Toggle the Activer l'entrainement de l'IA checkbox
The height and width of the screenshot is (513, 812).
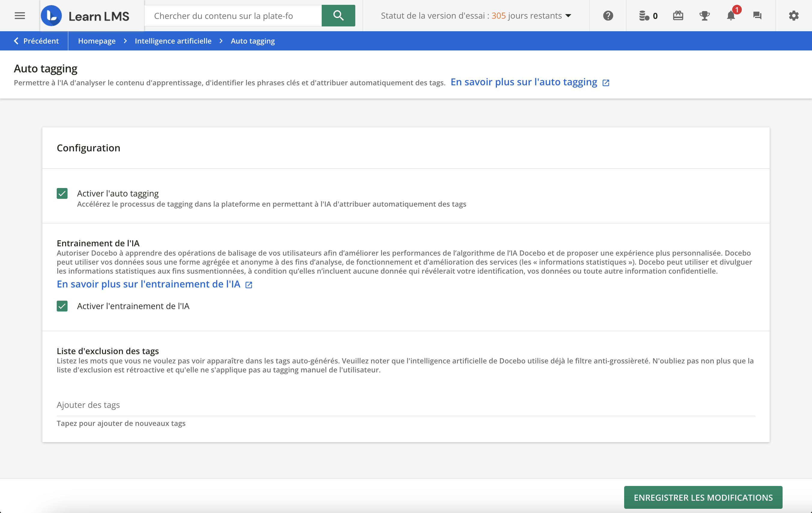click(x=62, y=306)
